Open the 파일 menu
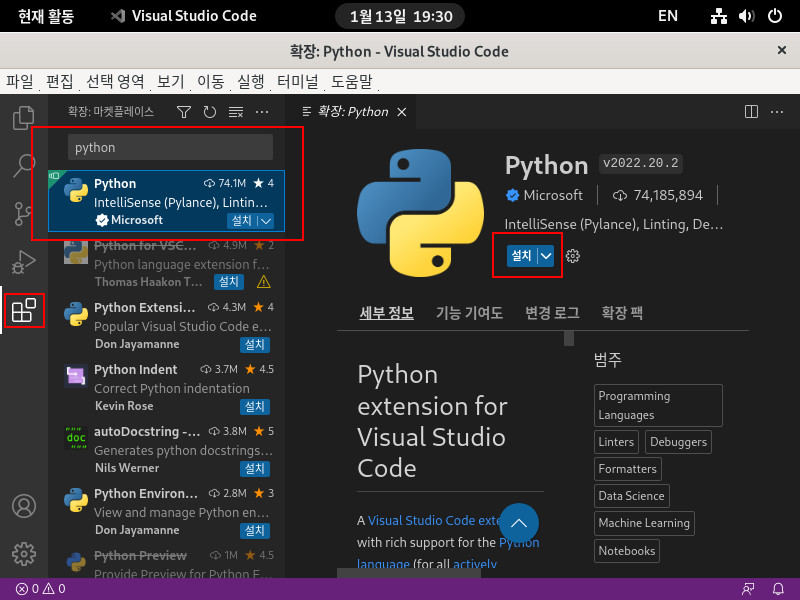The image size is (800, 600). (x=19, y=81)
